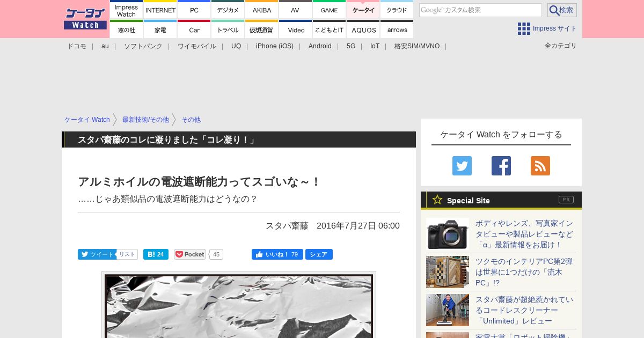Click the Facebook いいね! 79 button
This screenshot has height=338, width=644.
277,254
